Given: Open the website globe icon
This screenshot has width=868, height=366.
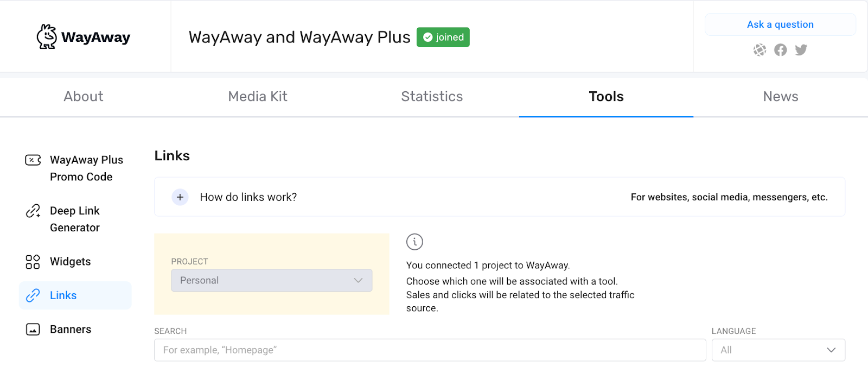Looking at the screenshot, I should tap(759, 50).
